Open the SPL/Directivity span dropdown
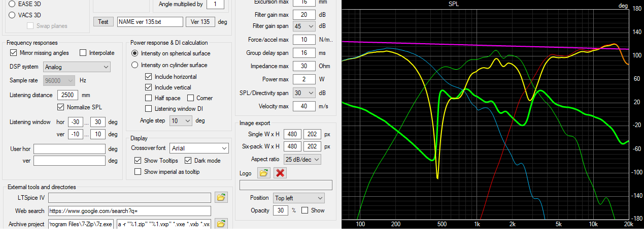Viewport: 644px width, 244px height. click(x=304, y=93)
